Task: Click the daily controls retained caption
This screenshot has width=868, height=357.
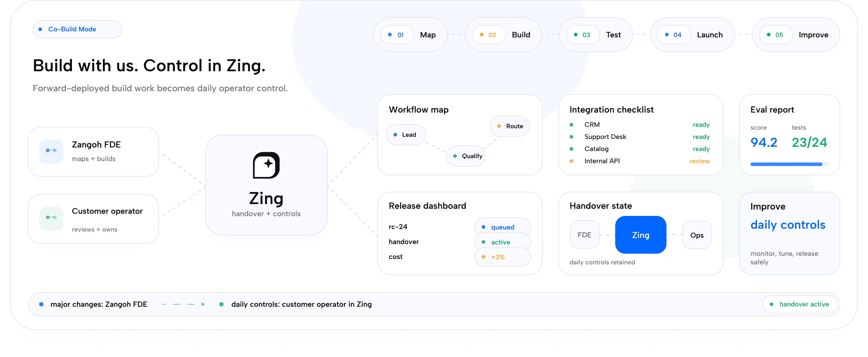Action: (x=602, y=262)
